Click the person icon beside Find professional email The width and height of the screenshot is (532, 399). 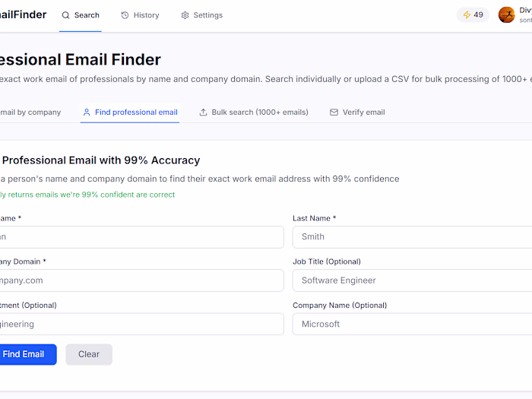[87, 112]
